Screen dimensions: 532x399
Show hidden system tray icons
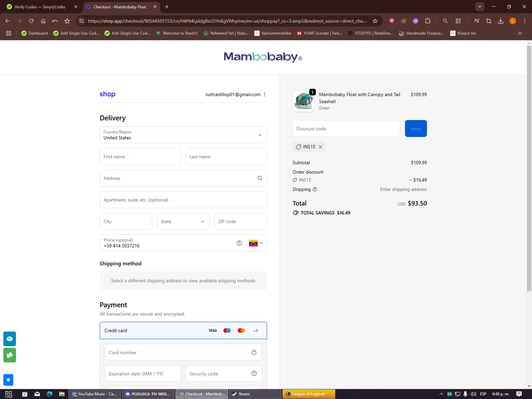[441, 394]
